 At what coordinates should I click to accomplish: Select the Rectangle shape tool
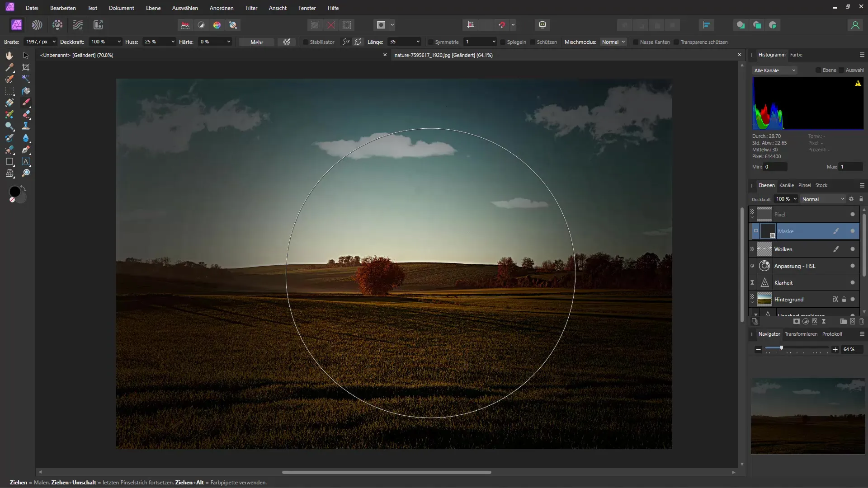[9, 161]
